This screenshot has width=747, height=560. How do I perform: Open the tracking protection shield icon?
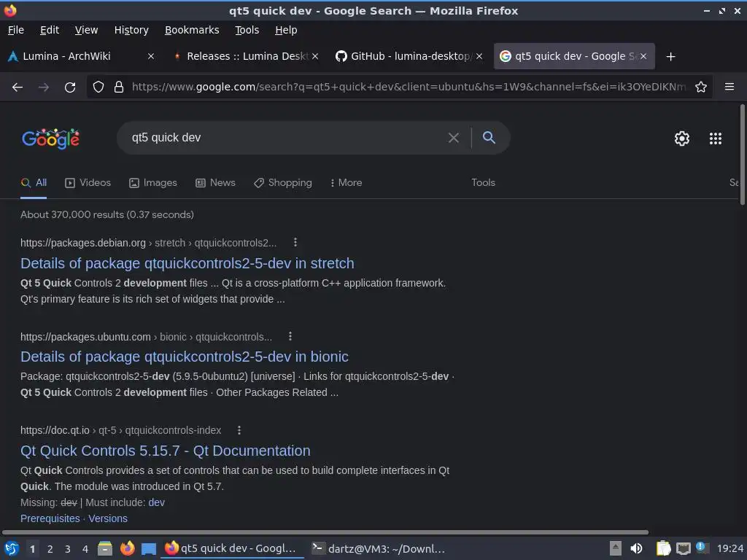pos(98,87)
